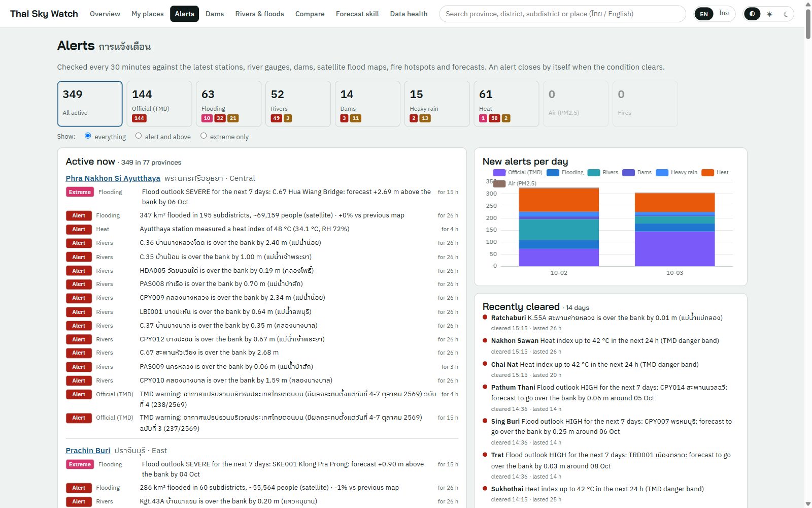Switch to auto contrast theme icon
The height and width of the screenshot is (508, 812).
point(752,14)
